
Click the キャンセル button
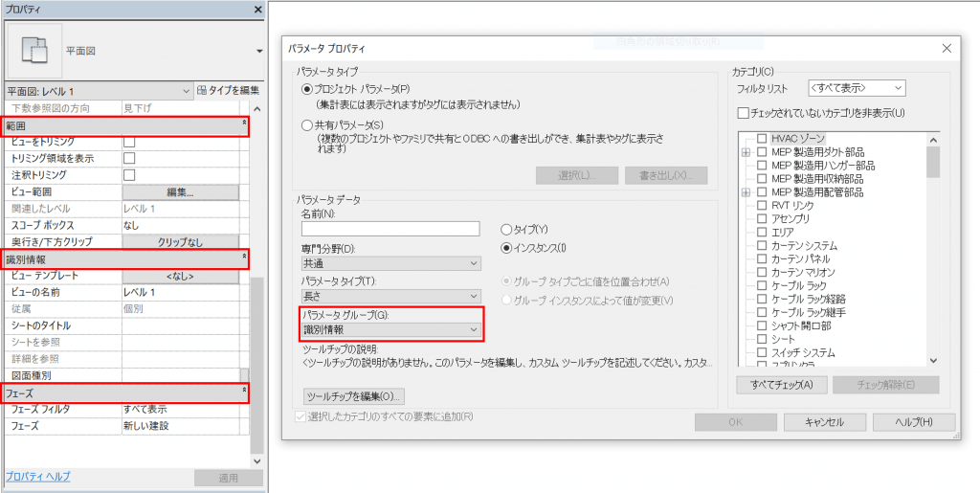point(824,422)
